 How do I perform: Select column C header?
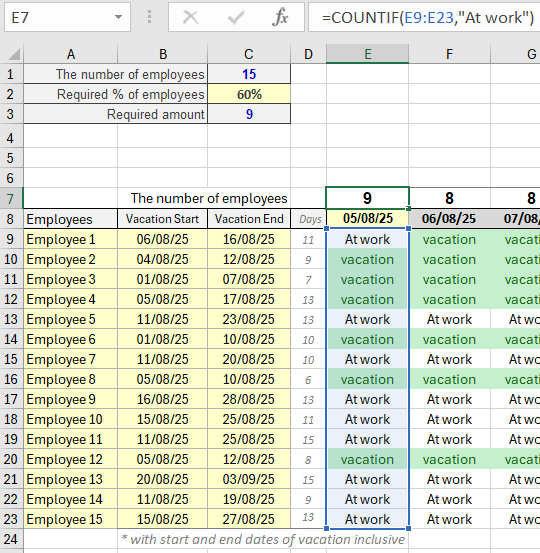249,54
